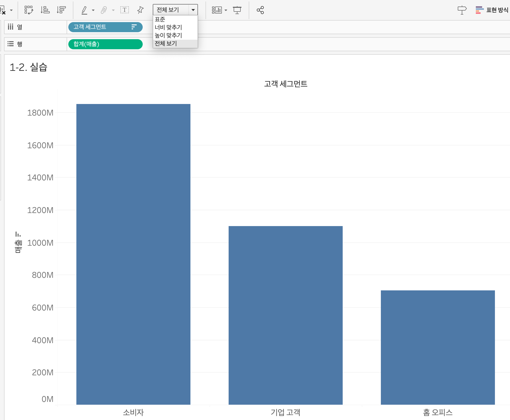The width and height of the screenshot is (510, 420).
Task: Click the swap rows and columns icon
Action: click(29, 10)
